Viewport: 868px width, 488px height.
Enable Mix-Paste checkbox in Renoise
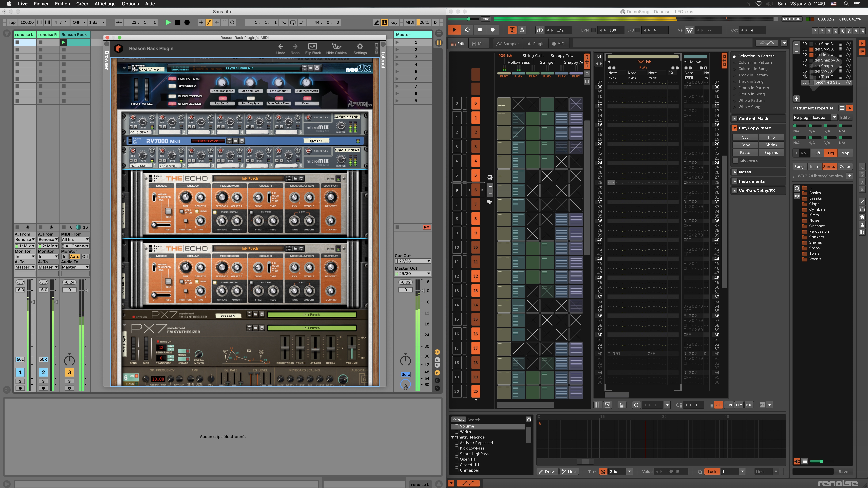(x=736, y=161)
